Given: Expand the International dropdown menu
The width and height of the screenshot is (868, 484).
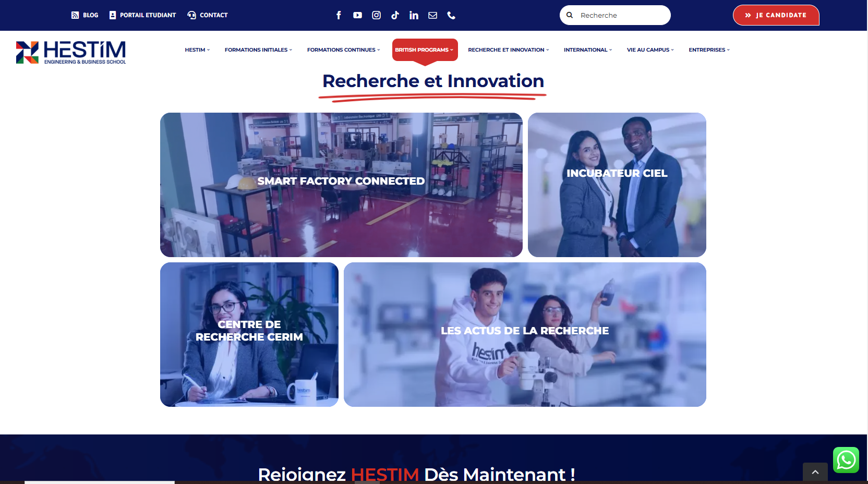Looking at the screenshot, I should (x=588, y=50).
